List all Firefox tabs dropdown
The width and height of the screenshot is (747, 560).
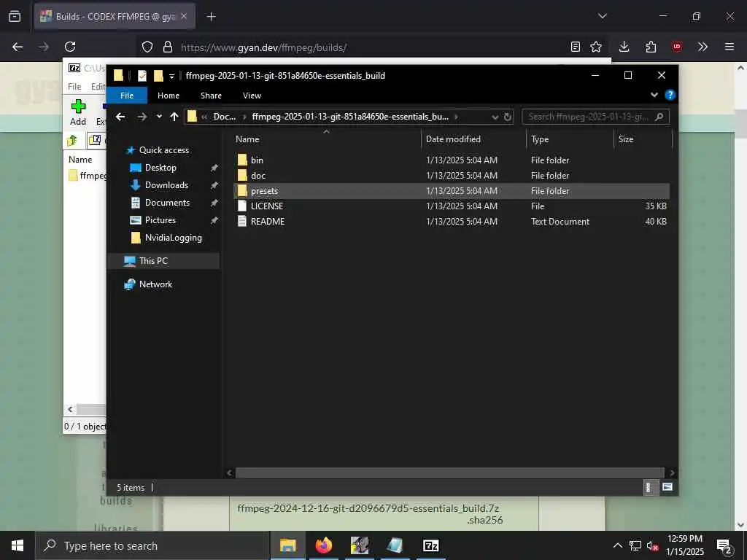pos(602,16)
